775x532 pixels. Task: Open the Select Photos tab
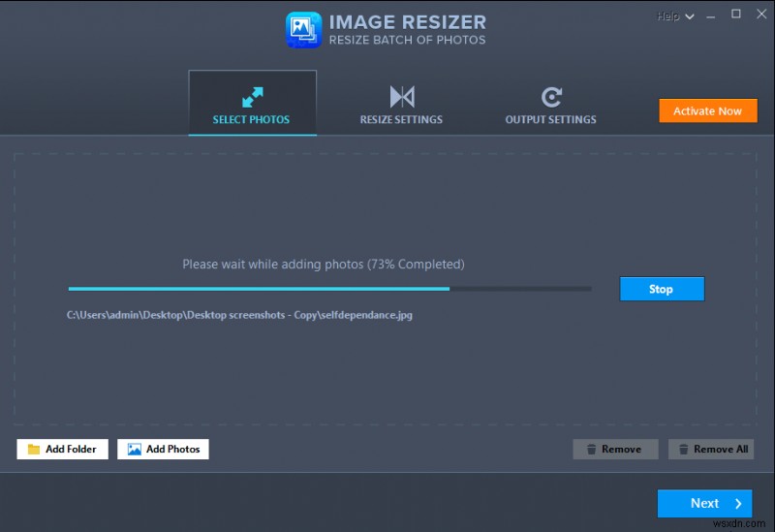click(x=252, y=103)
